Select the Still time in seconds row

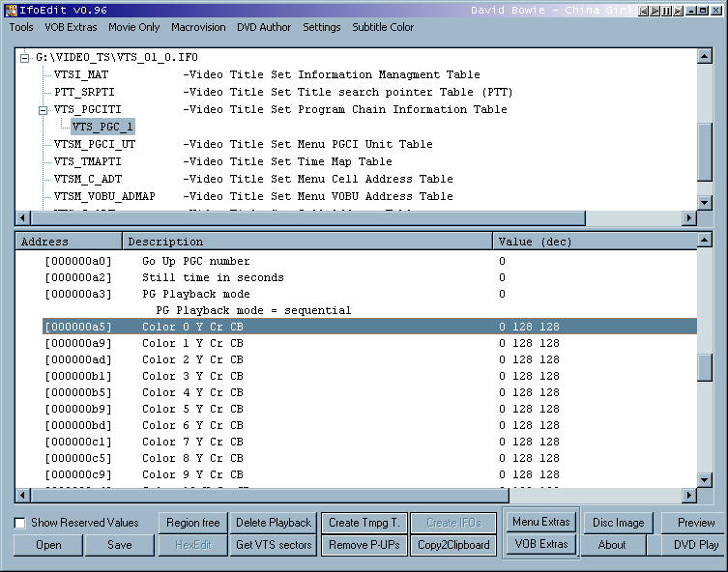click(x=369, y=277)
